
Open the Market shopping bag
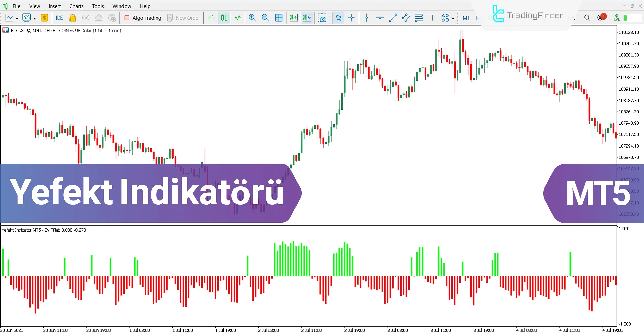[72, 18]
